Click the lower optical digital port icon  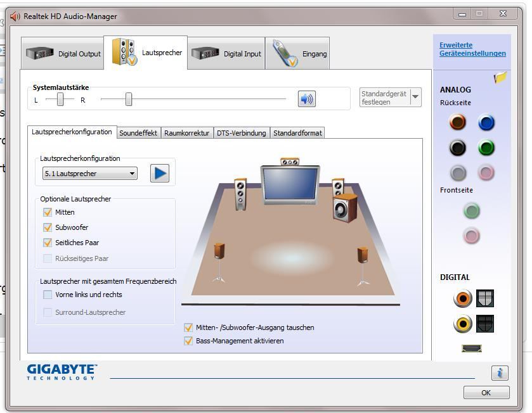point(485,324)
